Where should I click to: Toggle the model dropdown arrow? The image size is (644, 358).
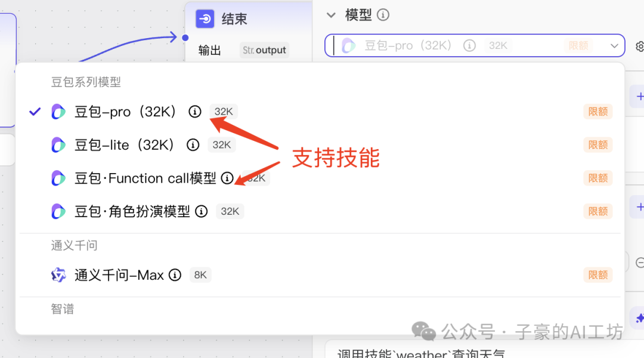point(614,45)
